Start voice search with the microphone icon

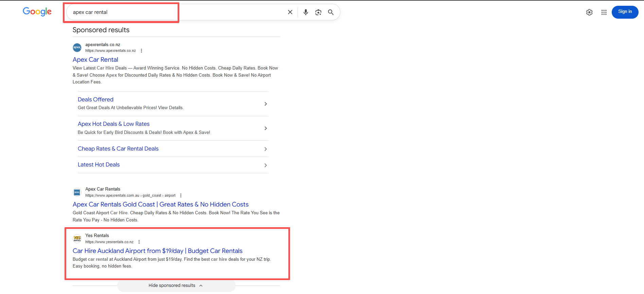[x=306, y=12]
